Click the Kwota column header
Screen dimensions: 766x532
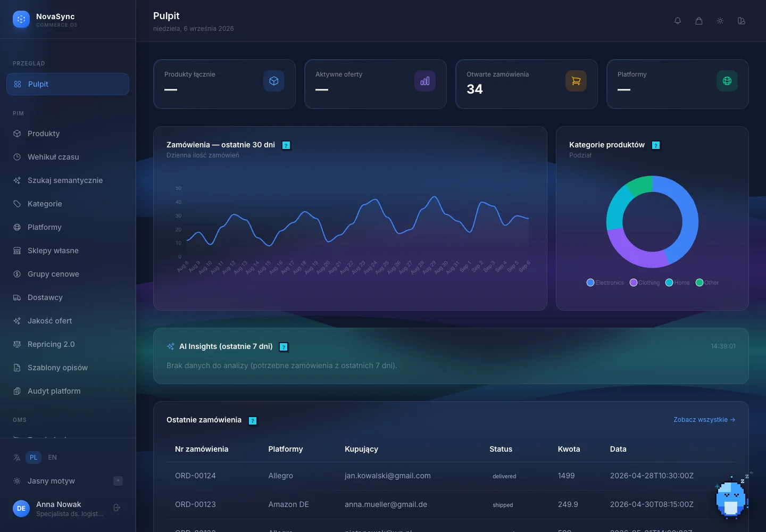click(x=569, y=449)
